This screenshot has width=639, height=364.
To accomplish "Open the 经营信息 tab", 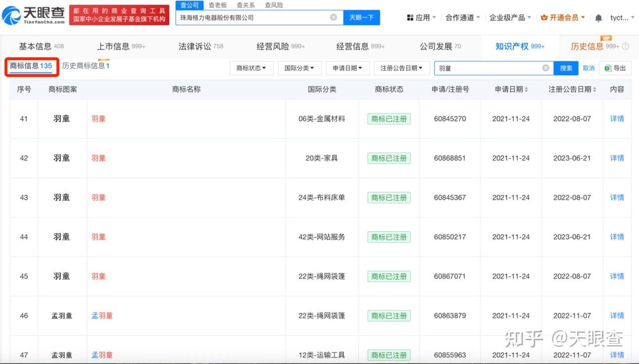I will 361,46.
